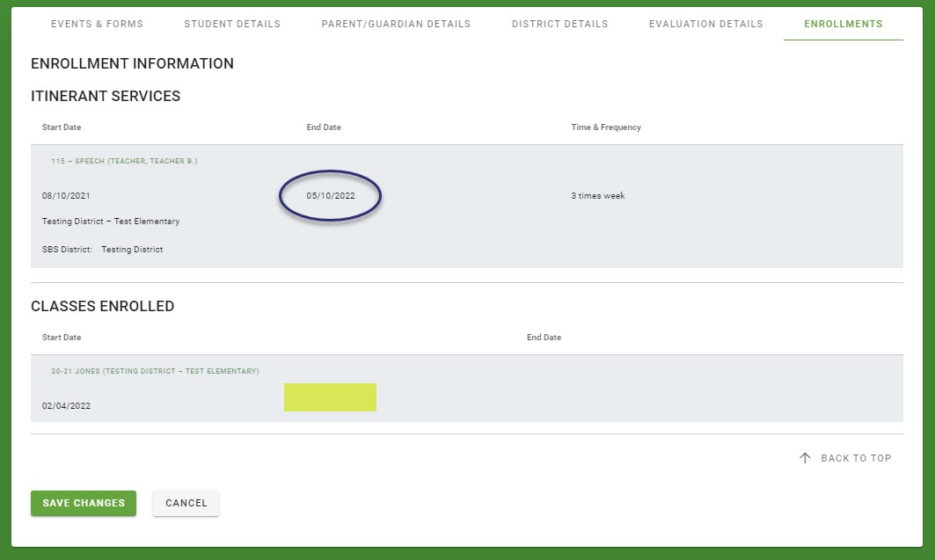Click Itinerant Services End Date header

[x=324, y=127]
